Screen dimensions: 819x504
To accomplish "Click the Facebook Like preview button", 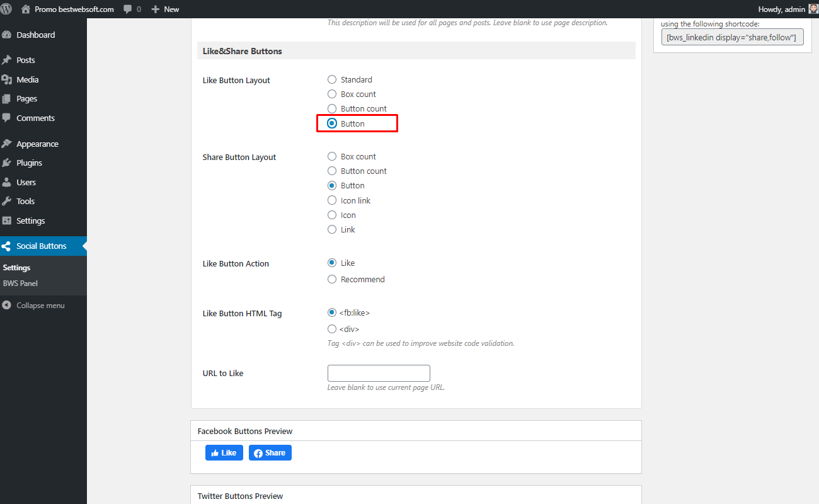I will point(224,453).
